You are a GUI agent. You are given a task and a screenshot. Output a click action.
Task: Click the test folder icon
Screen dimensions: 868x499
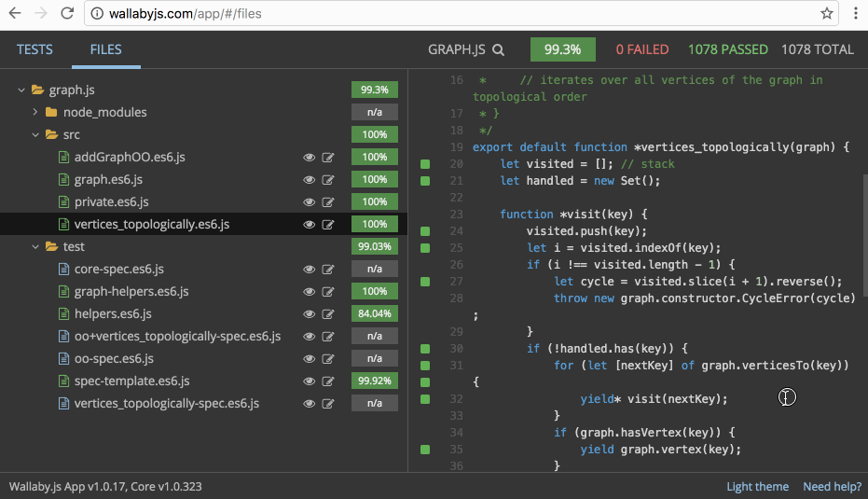tap(51, 246)
